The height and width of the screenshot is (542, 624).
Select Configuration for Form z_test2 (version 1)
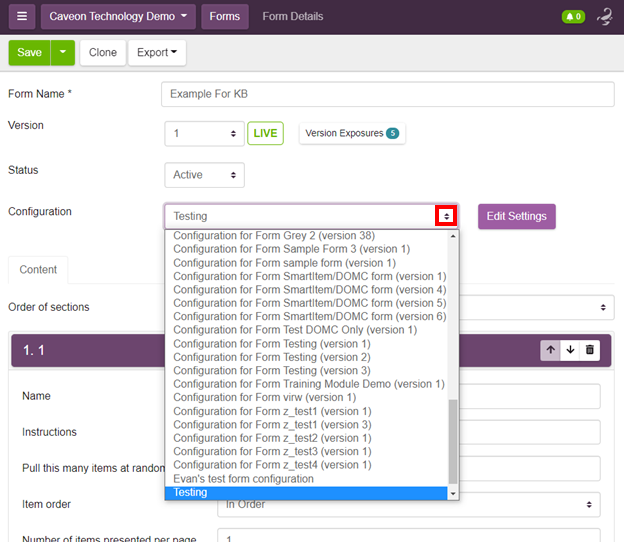pos(306,438)
